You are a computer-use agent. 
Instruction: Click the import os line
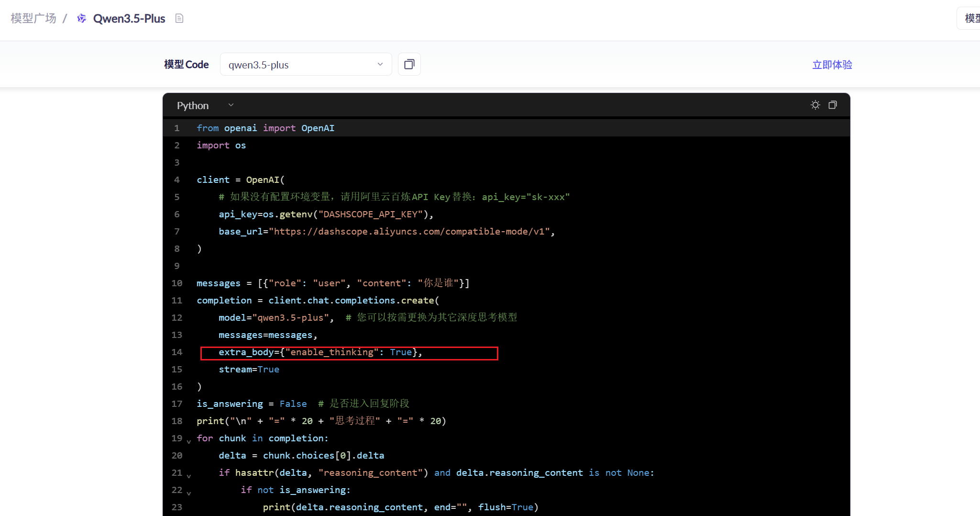(x=221, y=145)
